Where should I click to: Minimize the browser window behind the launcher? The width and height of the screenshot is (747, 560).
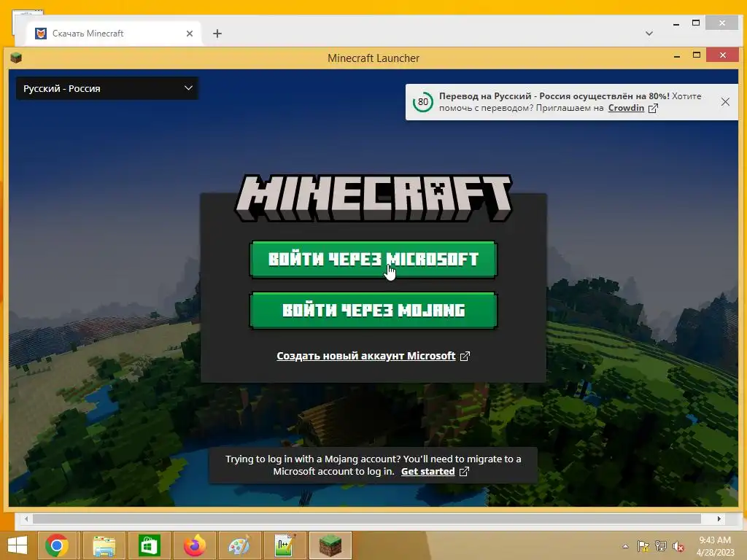[x=676, y=23]
